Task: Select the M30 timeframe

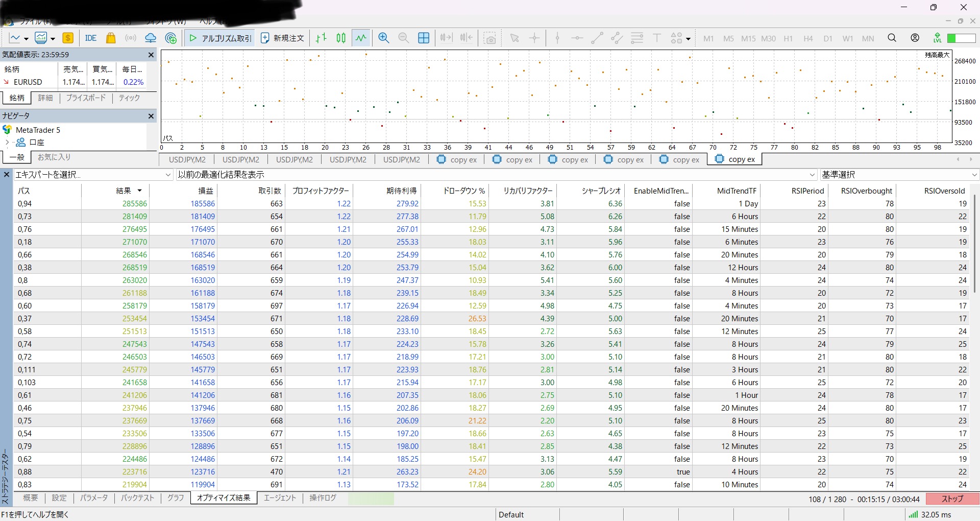Action: click(x=768, y=38)
